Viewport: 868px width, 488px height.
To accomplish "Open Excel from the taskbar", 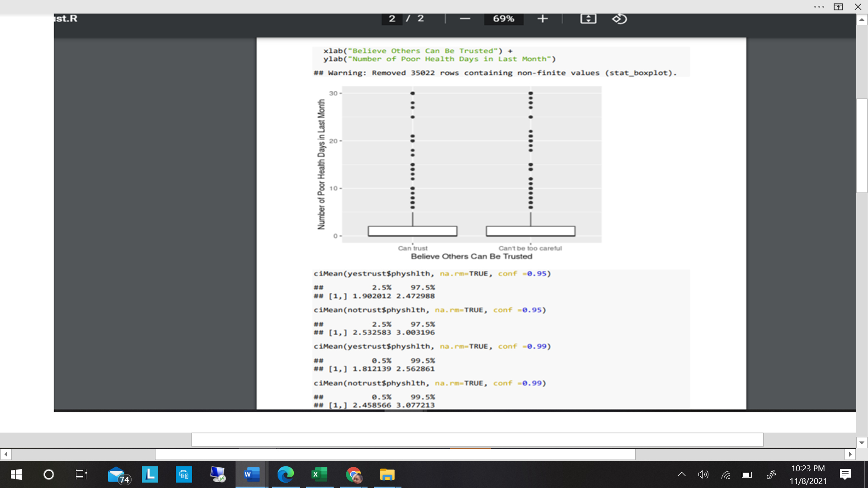I will pos(319,474).
